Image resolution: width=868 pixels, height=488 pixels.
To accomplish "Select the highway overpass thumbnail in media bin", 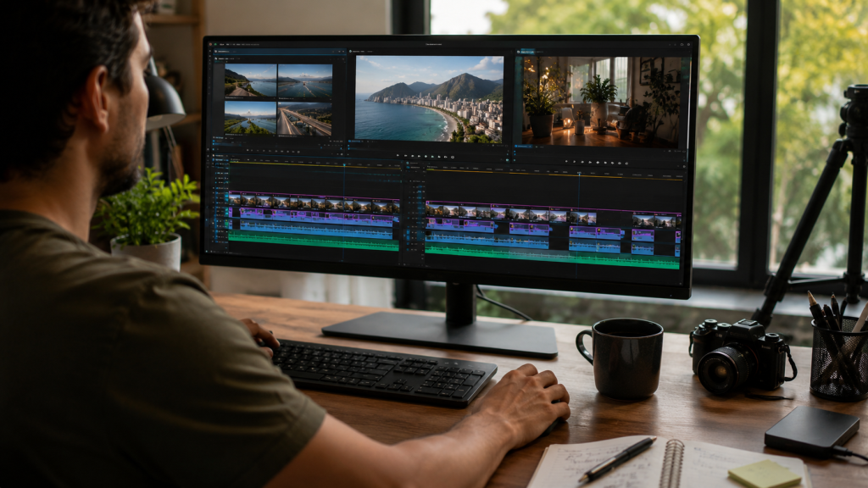I will pos(304,119).
